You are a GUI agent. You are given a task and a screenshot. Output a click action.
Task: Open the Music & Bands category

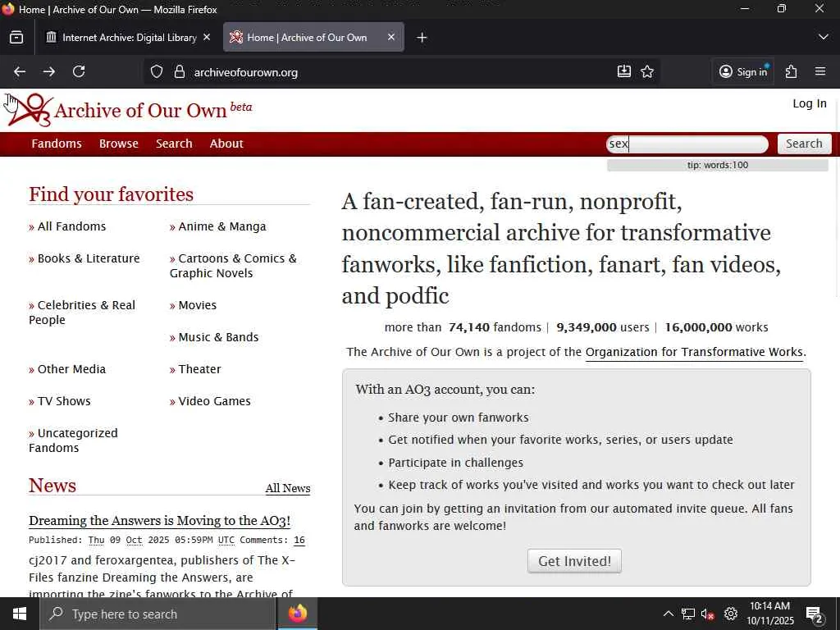[218, 337]
